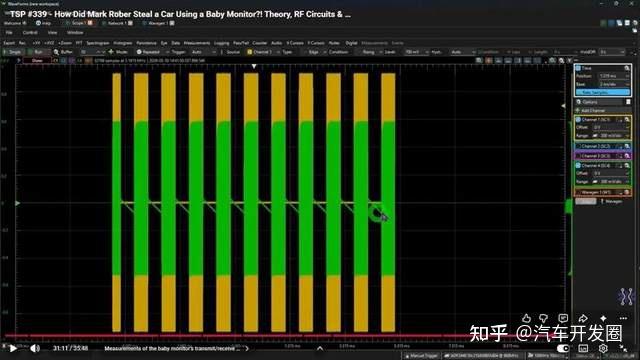Screen dimensions: 640x360
Task: Open the Control menu
Action: [x=30, y=33]
